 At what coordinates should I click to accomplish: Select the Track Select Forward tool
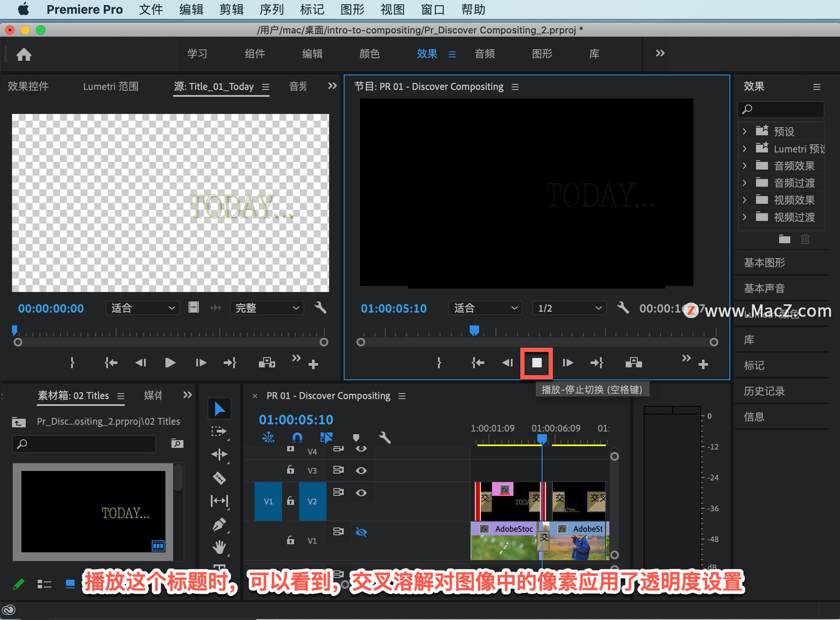coord(219,432)
